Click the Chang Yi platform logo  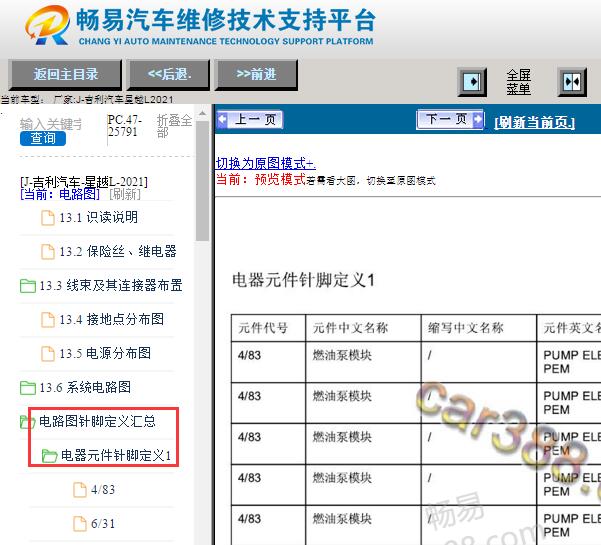[x=48, y=25]
